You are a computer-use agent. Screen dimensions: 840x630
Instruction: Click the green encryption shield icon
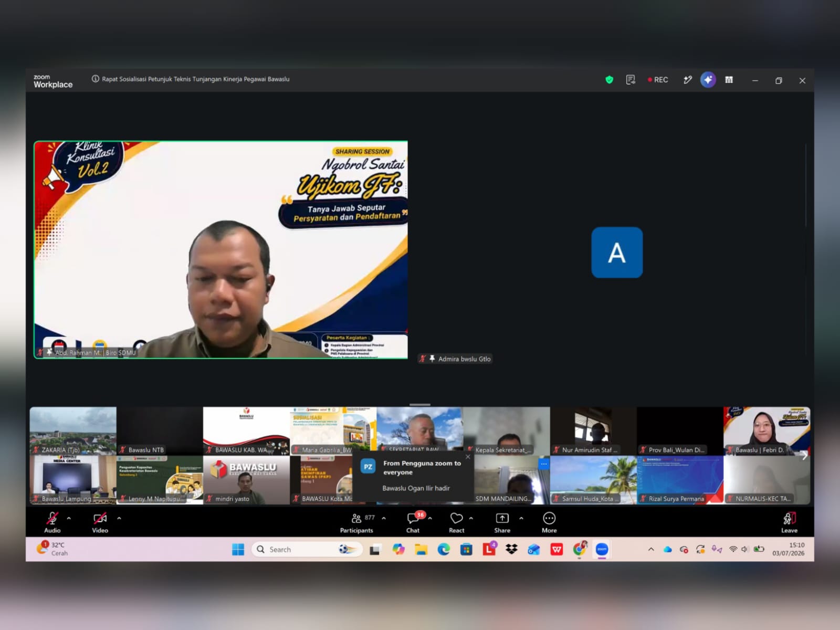(x=609, y=80)
